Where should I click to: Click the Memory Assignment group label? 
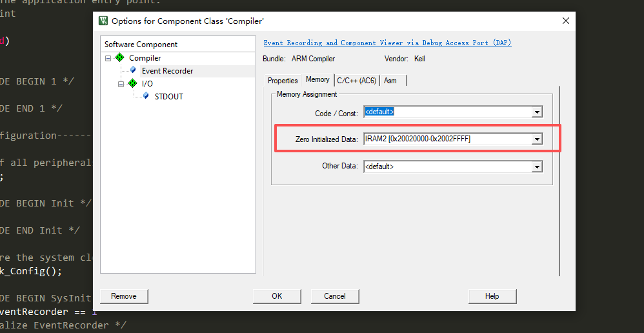pos(307,94)
